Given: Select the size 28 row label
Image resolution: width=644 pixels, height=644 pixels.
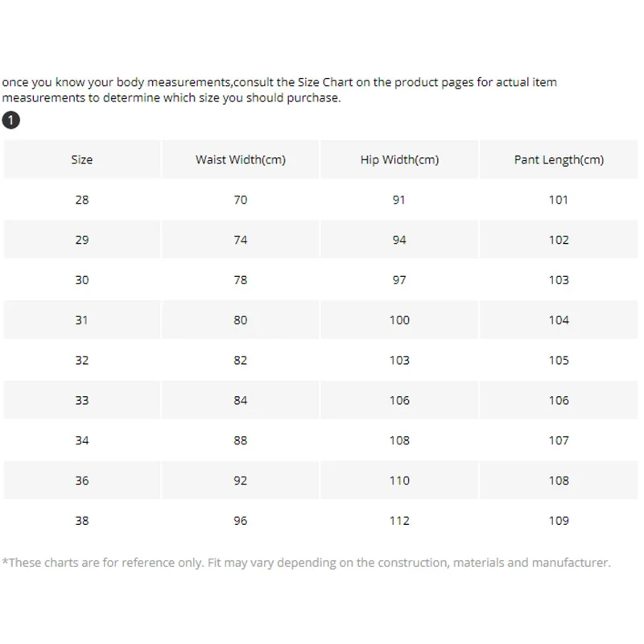Looking at the screenshot, I should tap(82, 200).
